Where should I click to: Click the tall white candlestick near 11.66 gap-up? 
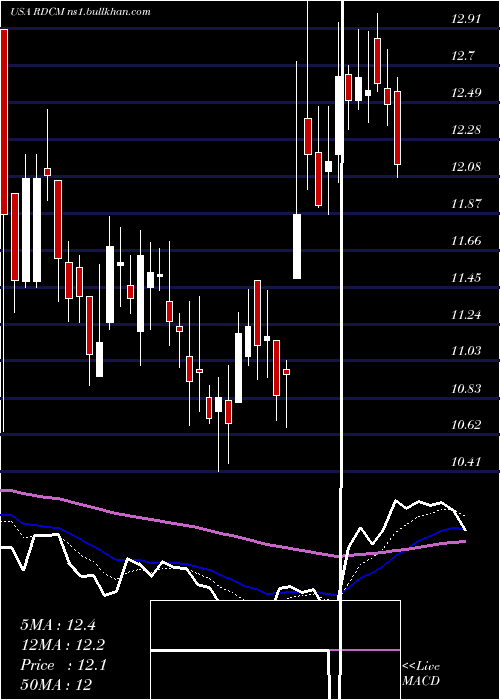click(297, 246)
